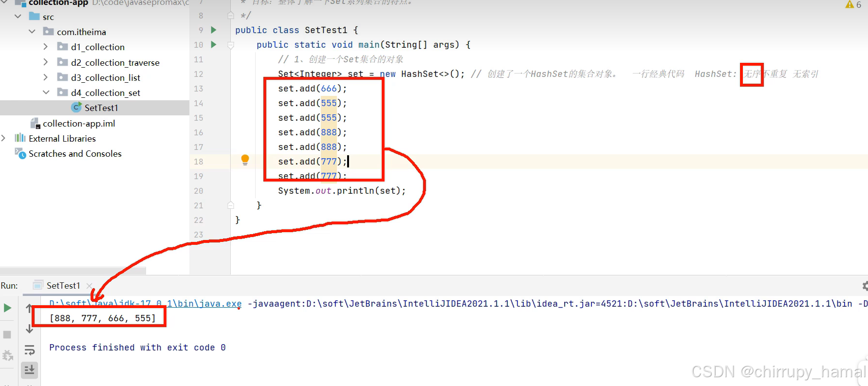This screenshot has width=868, height=386.
Task: Toggle scroll to end of console
Action: 29,370
